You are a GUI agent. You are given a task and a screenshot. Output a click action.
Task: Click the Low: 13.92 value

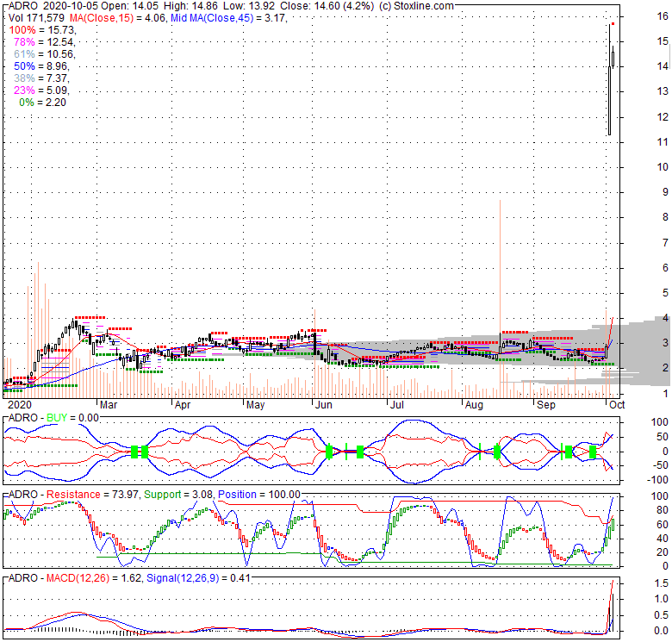[x=249, y=6]
